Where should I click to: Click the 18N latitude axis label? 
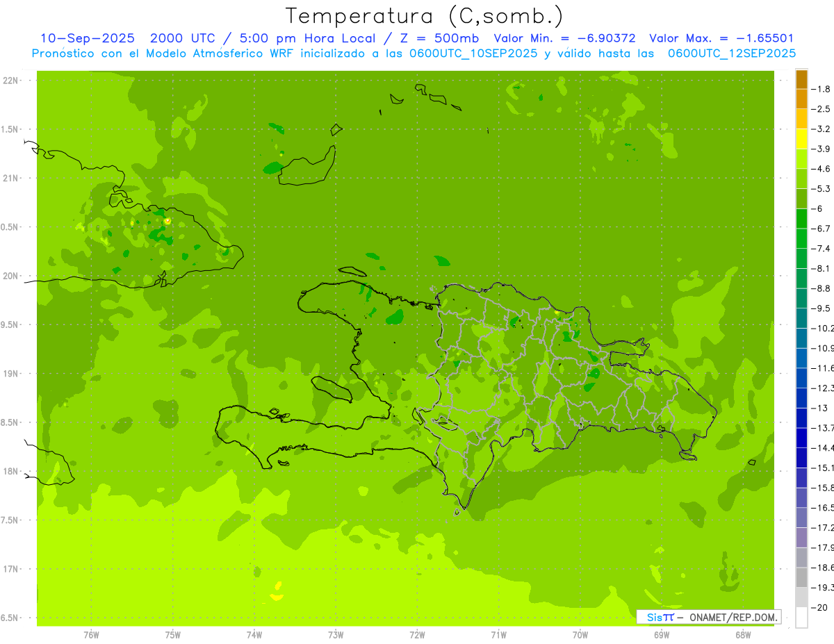point(11,471)
